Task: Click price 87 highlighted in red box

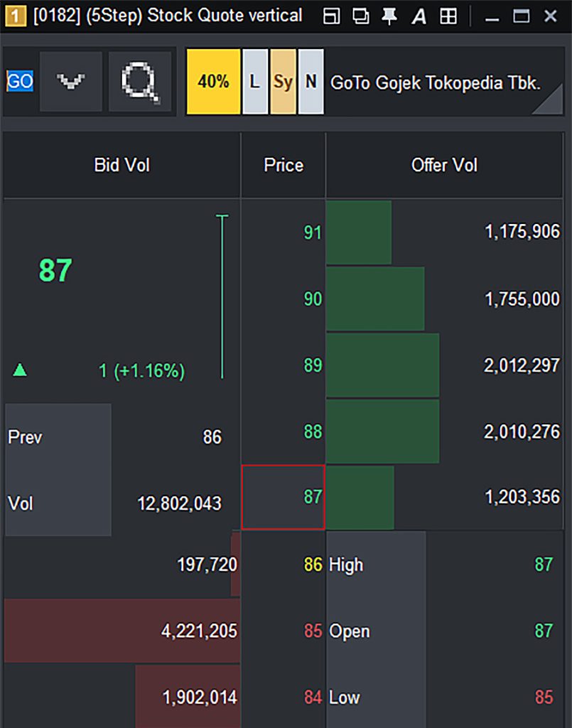Action: [x=283, y=497]
